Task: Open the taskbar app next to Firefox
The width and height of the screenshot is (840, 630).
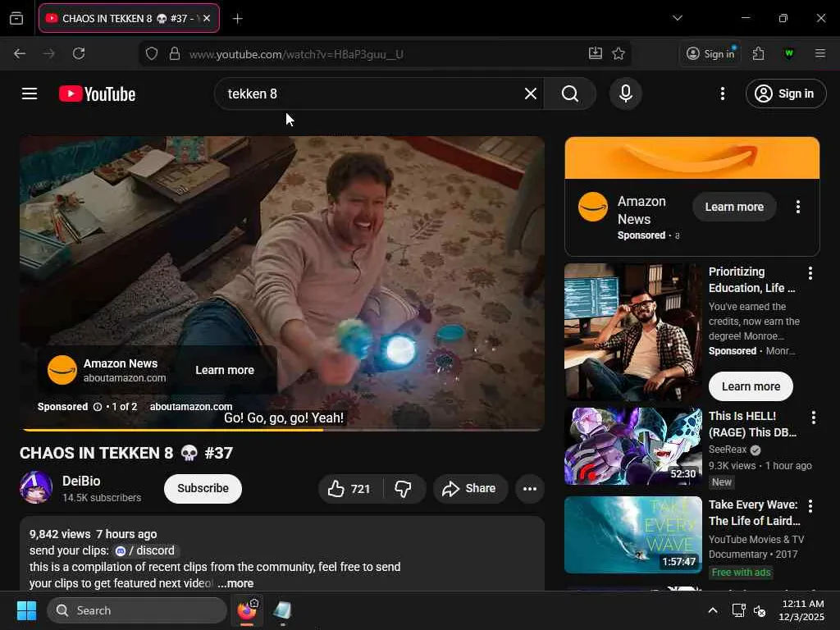Action: pyautogui.click(x=282, y=610)
